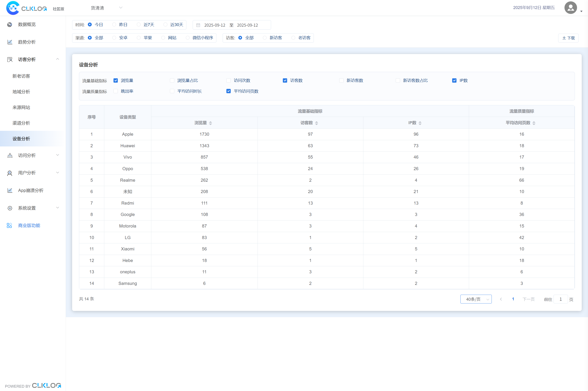
Task: Click the 系统设置 gear icon
Action: [10, 208]
